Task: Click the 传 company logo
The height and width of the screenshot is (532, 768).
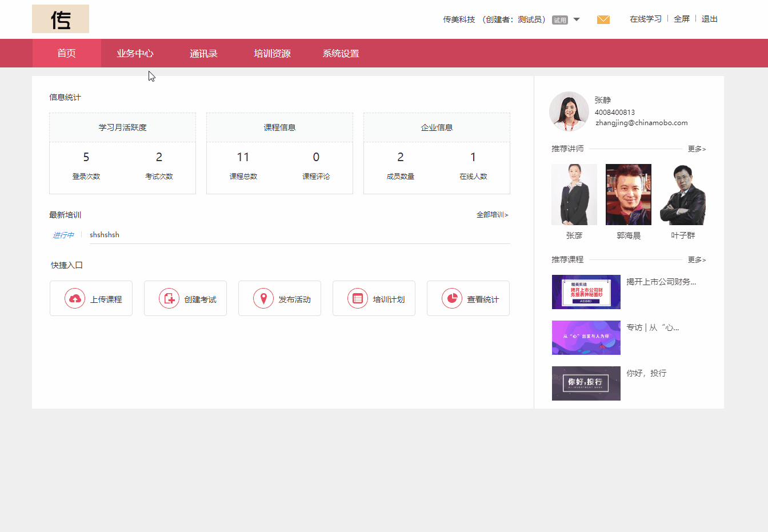Action: [x=61, y=19]
